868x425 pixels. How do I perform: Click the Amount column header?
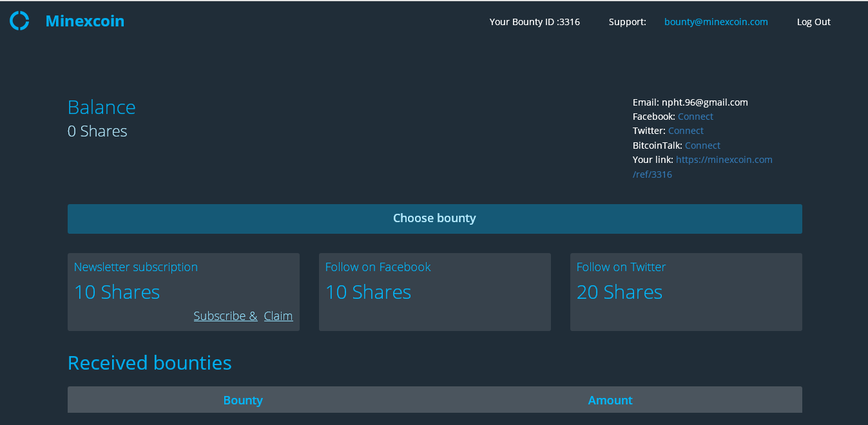click(x=610, y=401)
